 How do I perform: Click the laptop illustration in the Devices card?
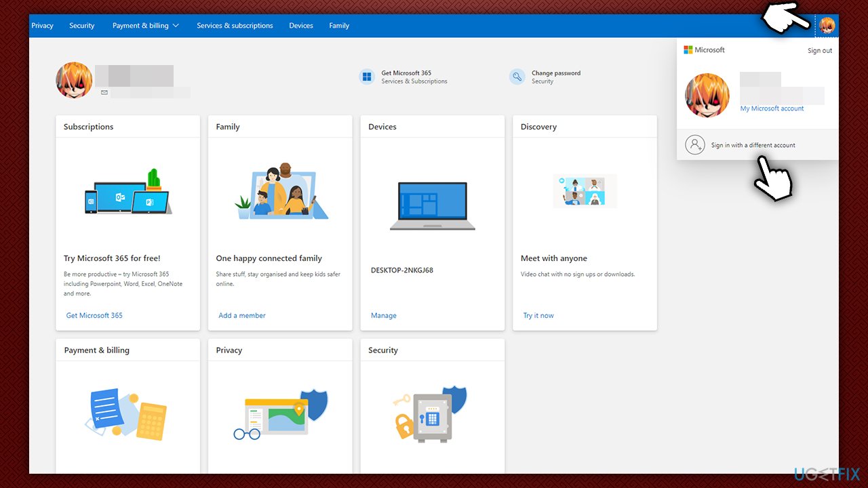(433, 206)
